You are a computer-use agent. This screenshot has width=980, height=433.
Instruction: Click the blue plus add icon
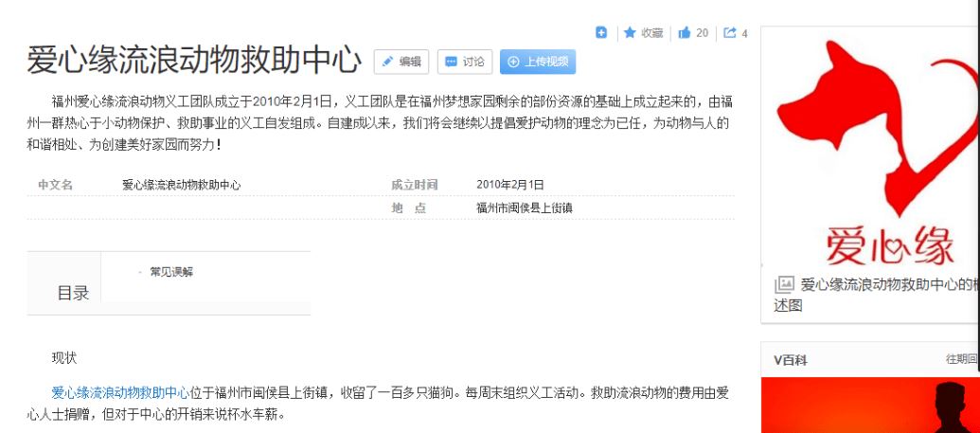point(601,32)
